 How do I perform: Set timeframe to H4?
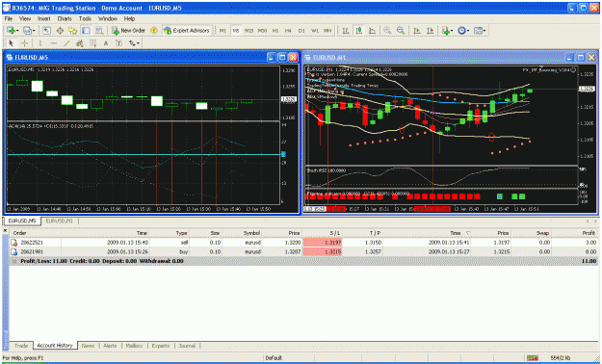click(x=288, y=31)
